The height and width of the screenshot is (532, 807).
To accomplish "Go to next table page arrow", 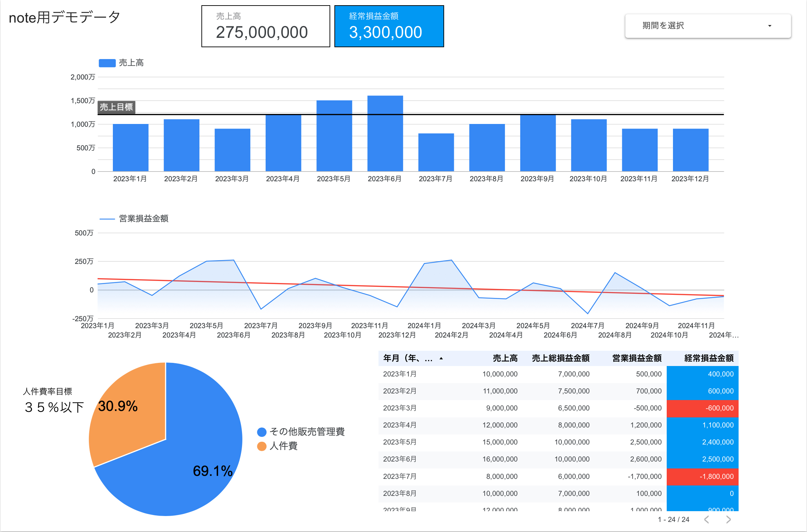I will [729, 519].
